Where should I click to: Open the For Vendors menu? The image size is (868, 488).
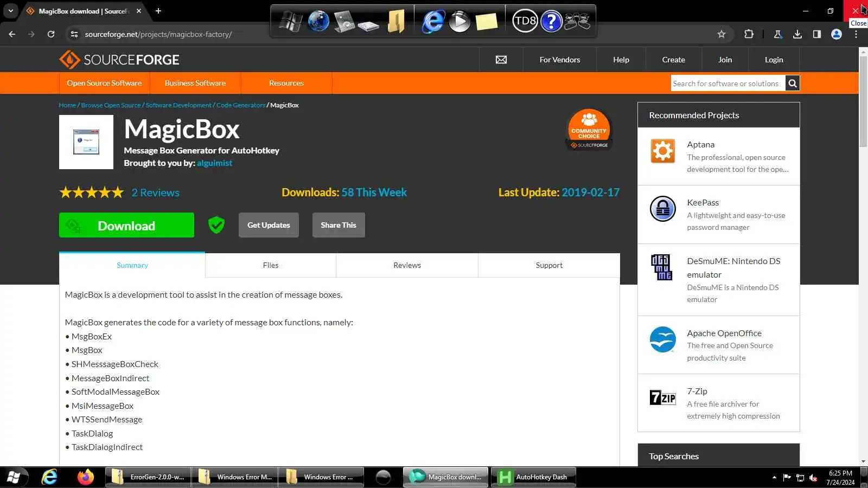pyautogui.click(x=560, y=60)
